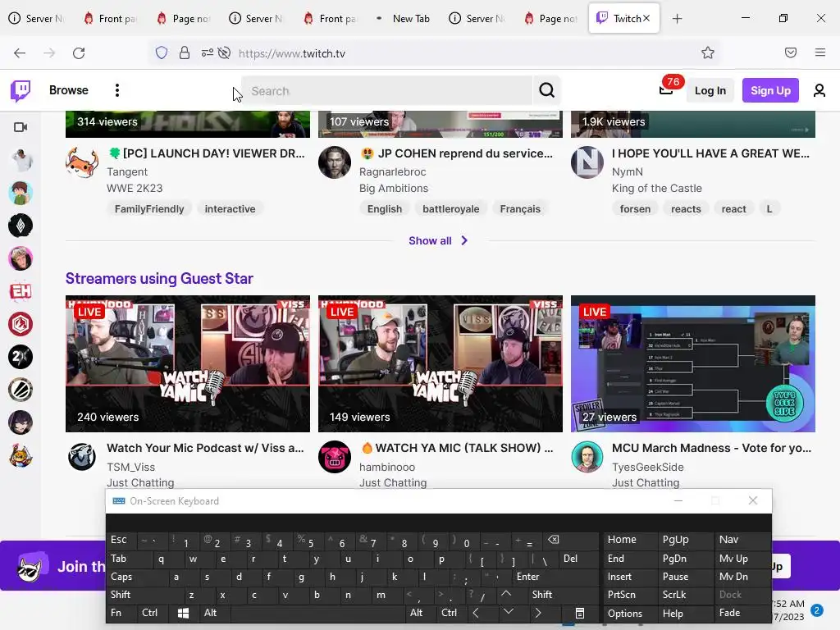The width and height of the screenshot is (840, 630).
Task: Focus the Twitch search field
Action: [x=387, y=91]
